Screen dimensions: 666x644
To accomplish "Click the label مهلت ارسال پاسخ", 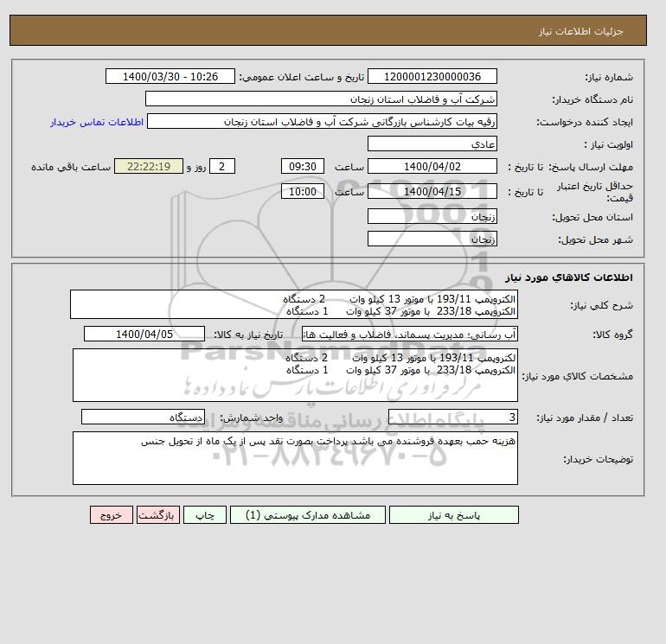I will point(591,167).
